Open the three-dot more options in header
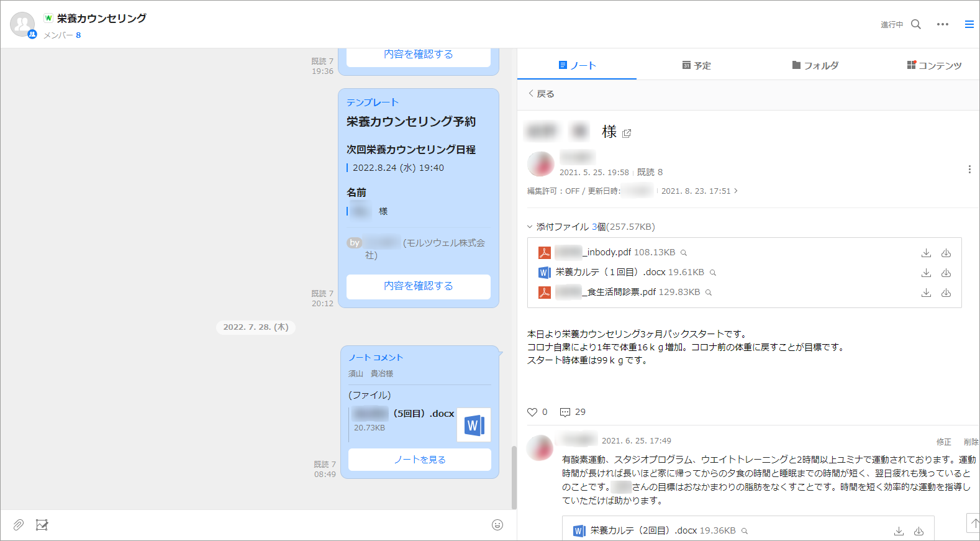The height and width of the screenshot is (541, 980). click(x=942, y=24)
